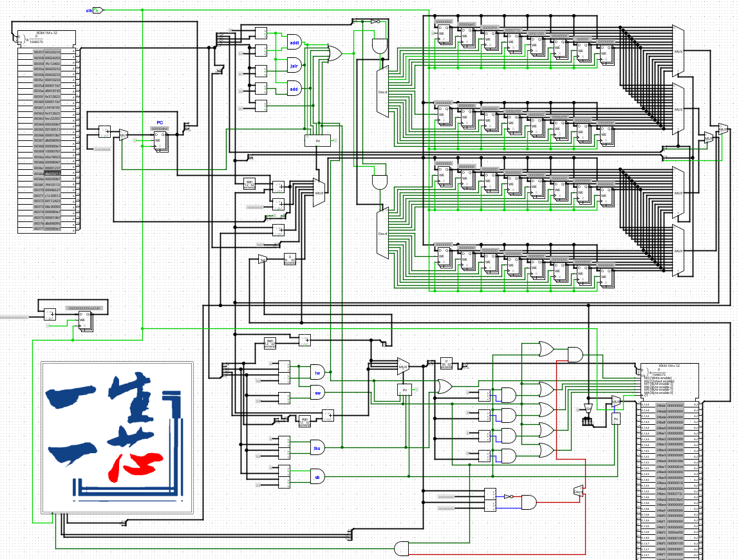Select the PC register

(160, 142)
